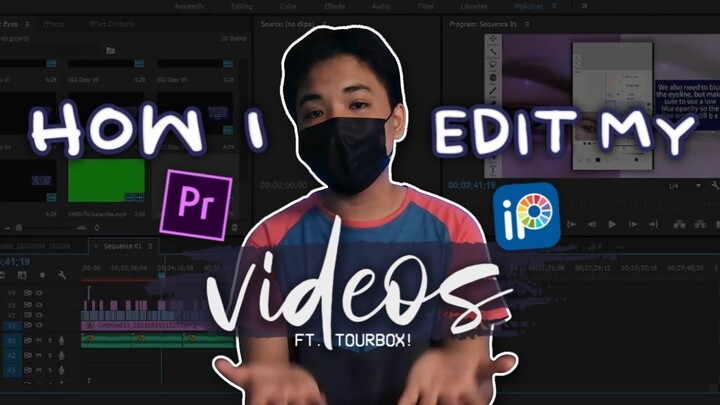The image size is (720, 405).
Task: Solo audio track A2
Action: coord(50,355)
